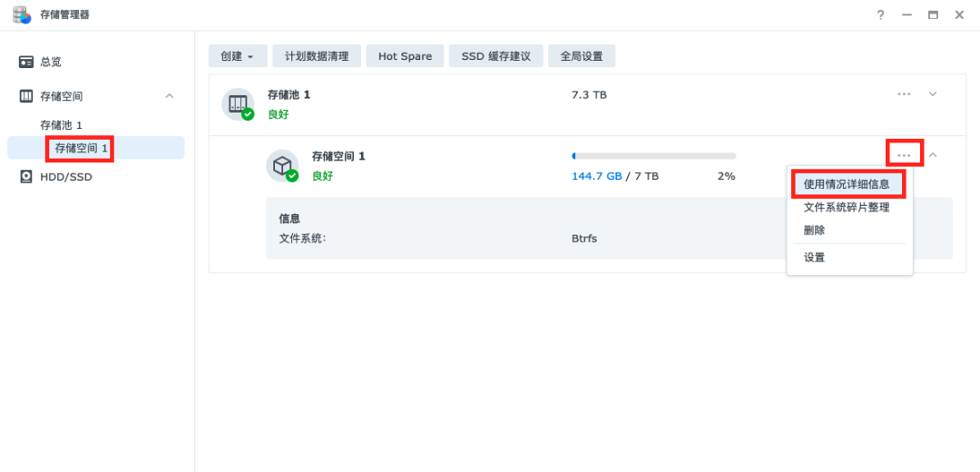Screen dimensions: 980x472
Task: Click the 存储空间 sidebar icon
Action: pyautogui.click(x=26, y=96)
